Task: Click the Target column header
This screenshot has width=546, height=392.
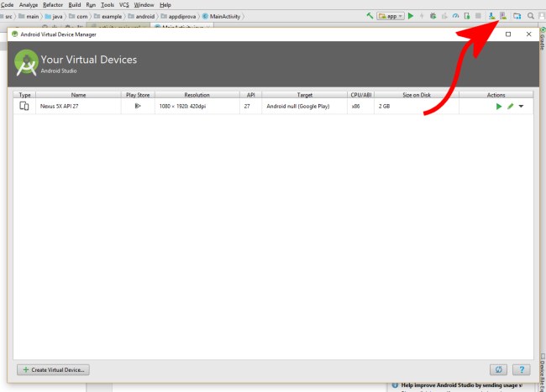Action: pos(305,95)
